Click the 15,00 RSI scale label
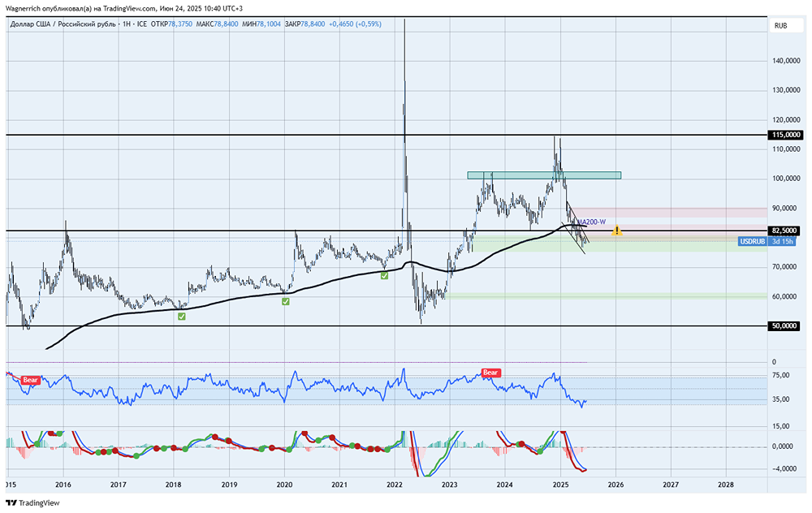The height and width of the screenshot is (513, 812). click(781, 426)
